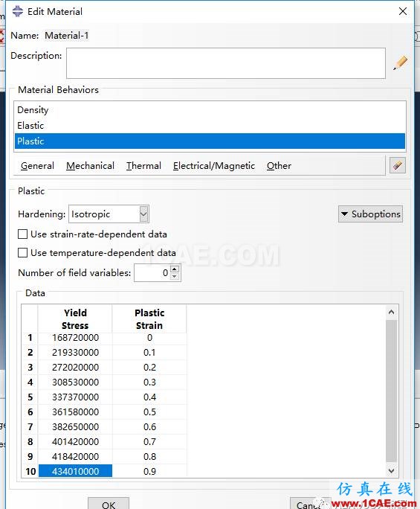The image size is (420, 509).
Task: Open the General menu
Action: click(x=37, y=166)
